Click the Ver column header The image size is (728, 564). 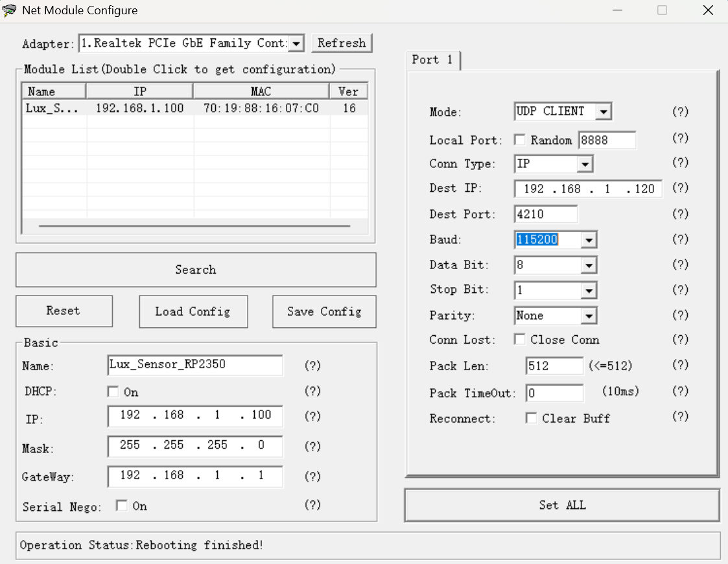tap(348, 91)
